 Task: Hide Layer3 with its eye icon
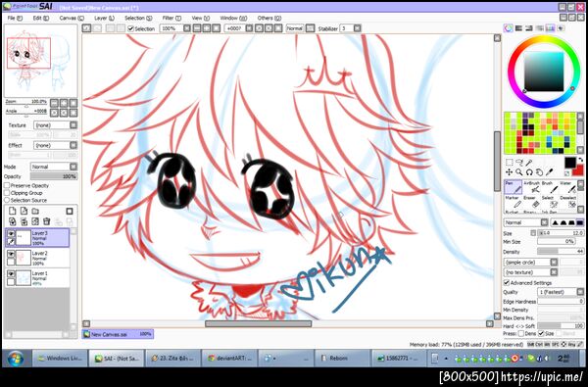click(x=11, y=234)
